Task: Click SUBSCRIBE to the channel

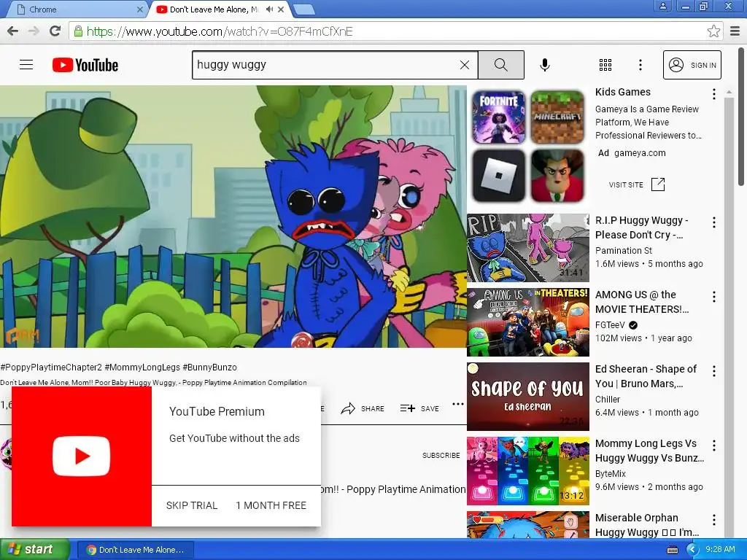Action: [441, 455]
